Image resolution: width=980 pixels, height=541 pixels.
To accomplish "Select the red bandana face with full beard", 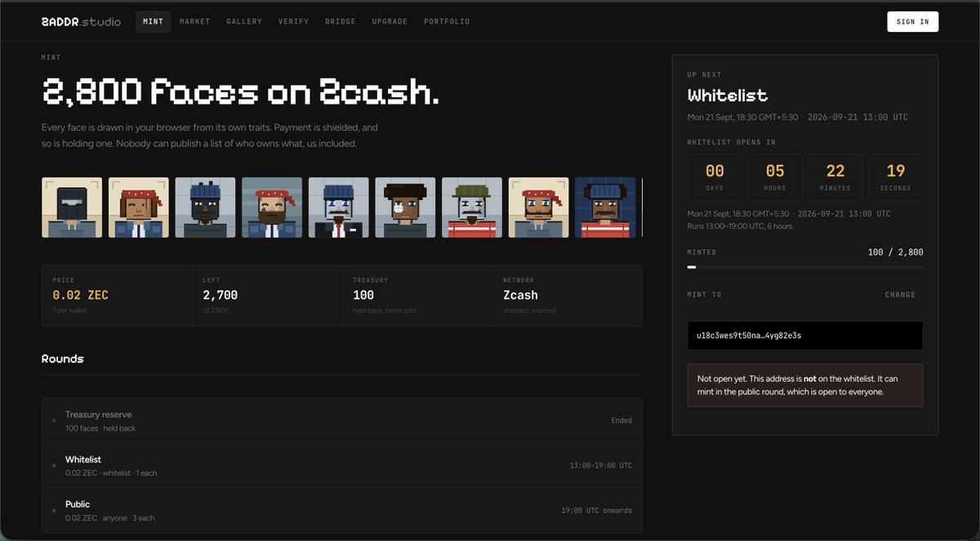I will (x=272, y=208).
